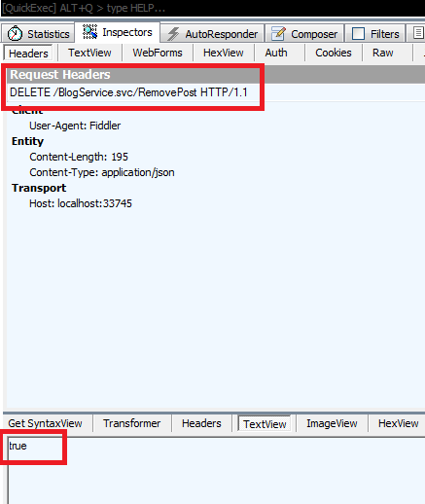Select the Content-Length: 195 header

(79, 157)
